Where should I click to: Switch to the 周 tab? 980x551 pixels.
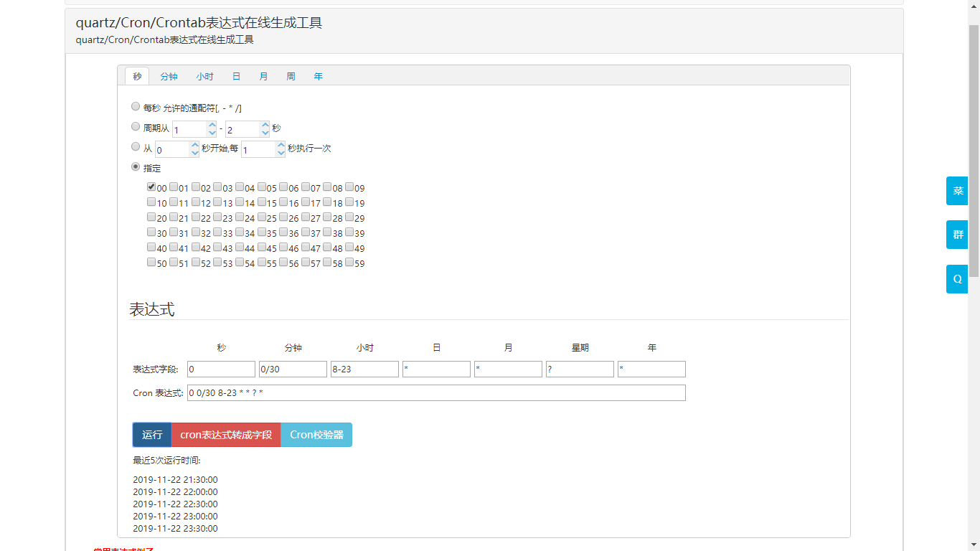coord(291,76)
